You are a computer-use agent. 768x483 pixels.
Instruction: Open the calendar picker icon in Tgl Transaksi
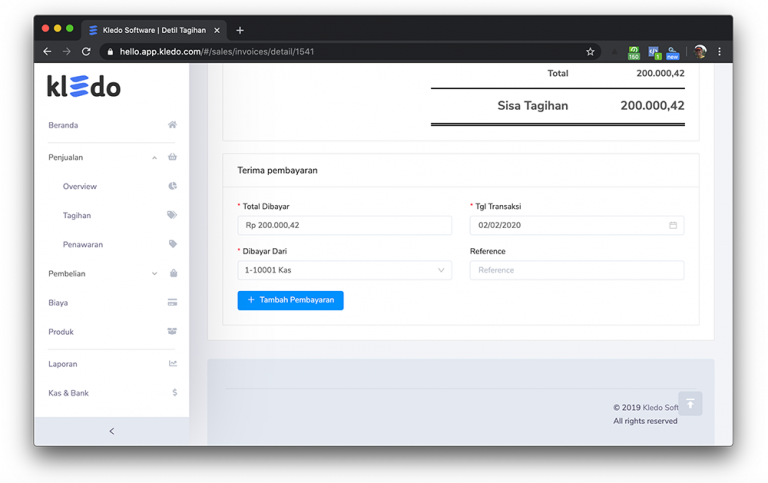673,225
